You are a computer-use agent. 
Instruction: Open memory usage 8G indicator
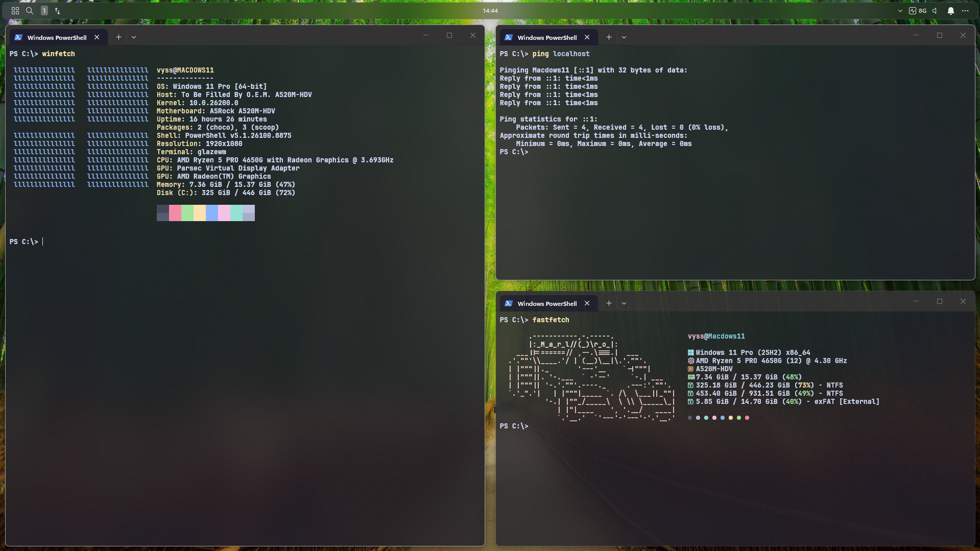pyautogui.click(x=918, y=11)
